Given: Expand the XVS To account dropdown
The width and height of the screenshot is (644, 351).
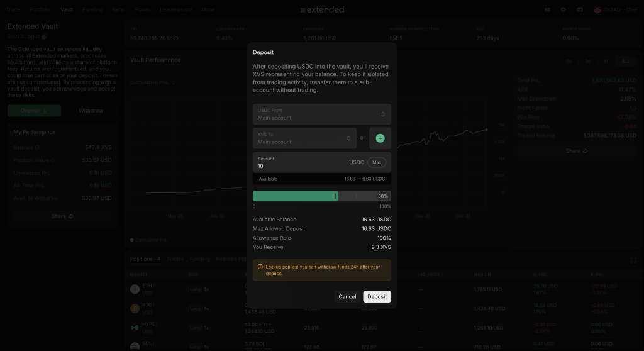Looking at the screenshot, I should (x=304, y=138).
